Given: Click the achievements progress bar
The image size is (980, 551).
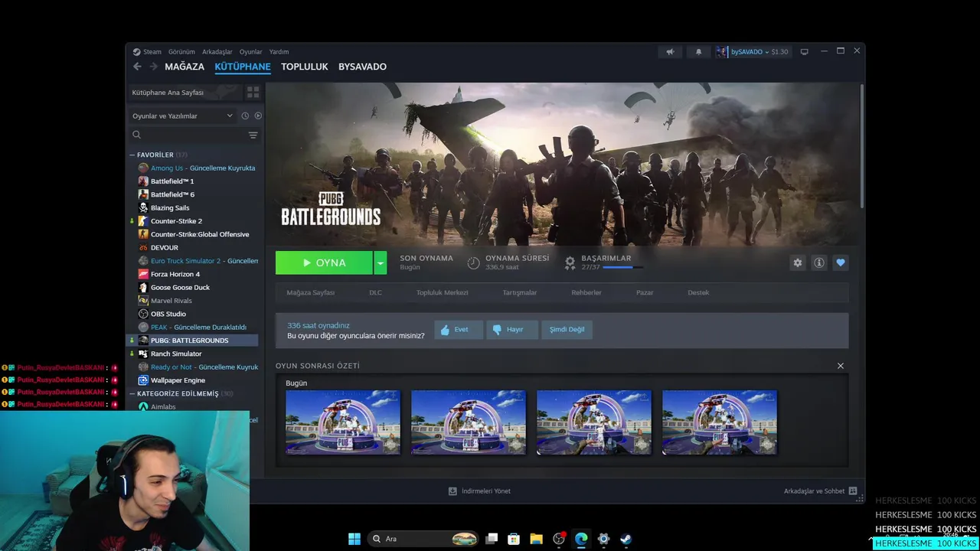Looking at the screenshot, I should 622,267.
